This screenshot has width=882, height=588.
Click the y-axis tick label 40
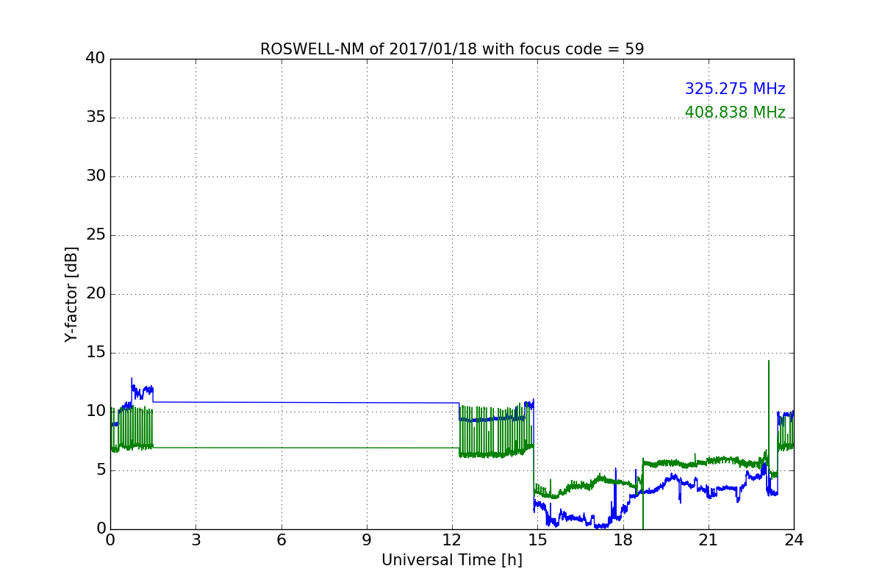pyautogui.click(x=96, y=59)
